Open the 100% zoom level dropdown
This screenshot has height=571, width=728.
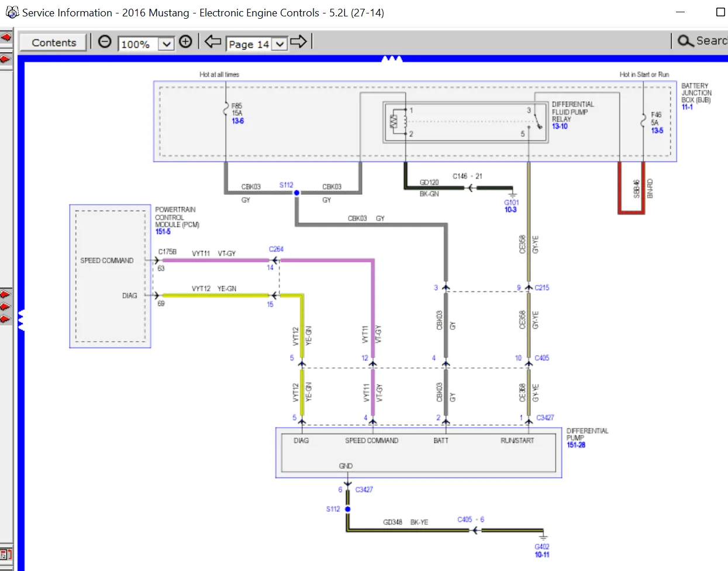tap(167, 44)
